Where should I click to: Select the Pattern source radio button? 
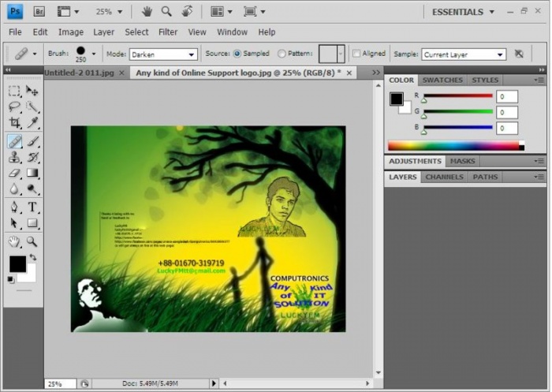[282, 54]
